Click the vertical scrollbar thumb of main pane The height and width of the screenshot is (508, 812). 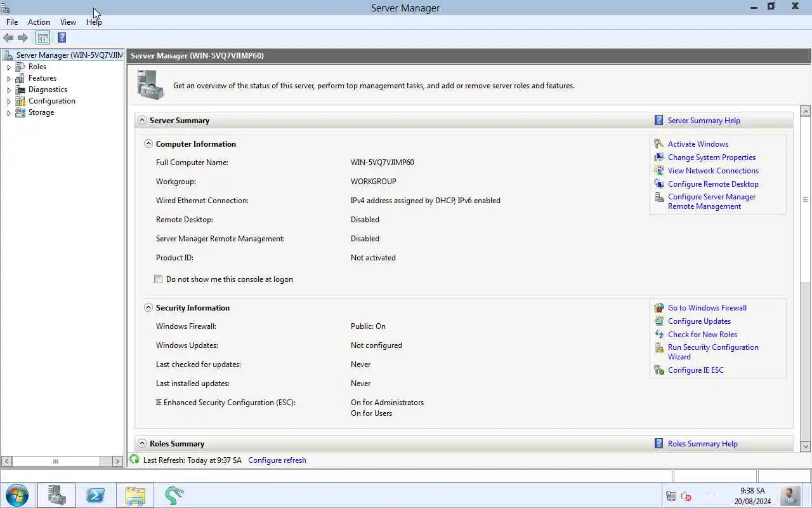806,199
